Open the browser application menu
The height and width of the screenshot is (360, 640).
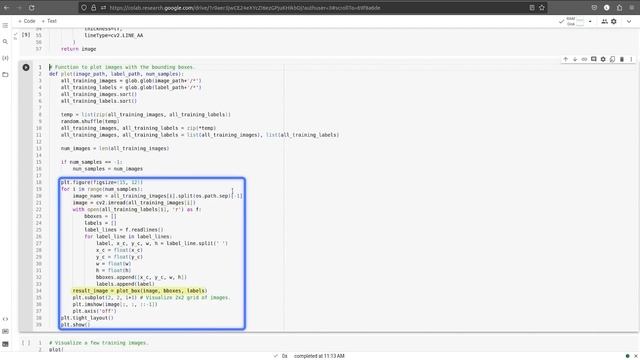[632, 7]
